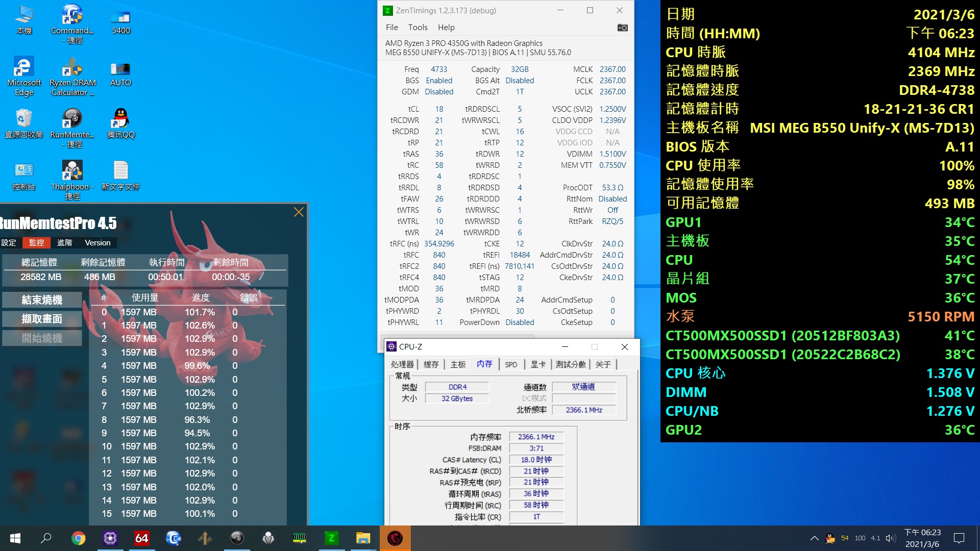Select the 内存 tab in CPU-Z

(x=484, y=364)
